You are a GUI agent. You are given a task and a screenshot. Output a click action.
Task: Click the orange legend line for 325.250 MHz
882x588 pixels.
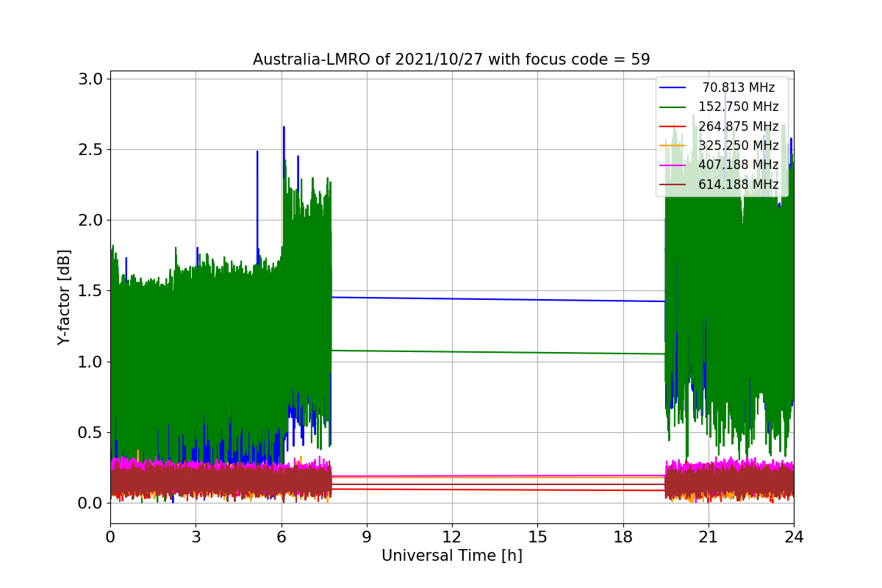(x=673, y=146)
